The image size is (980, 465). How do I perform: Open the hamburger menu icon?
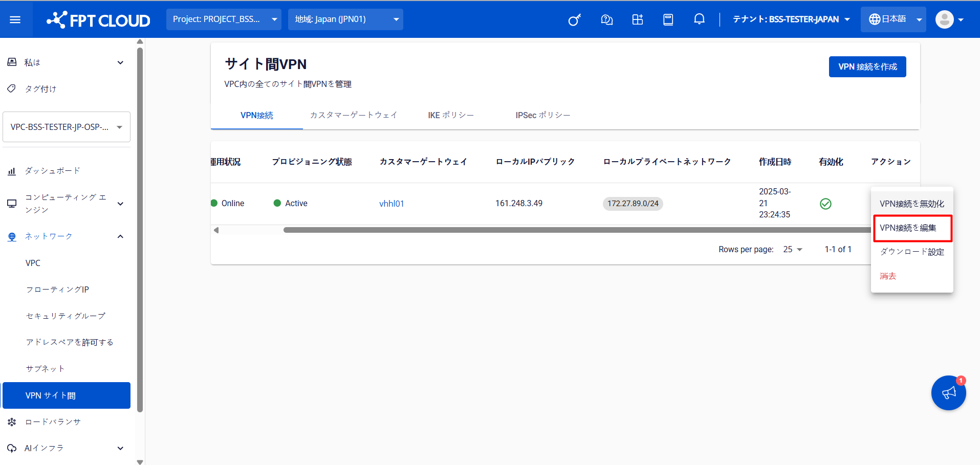click(x=15, y=19)
